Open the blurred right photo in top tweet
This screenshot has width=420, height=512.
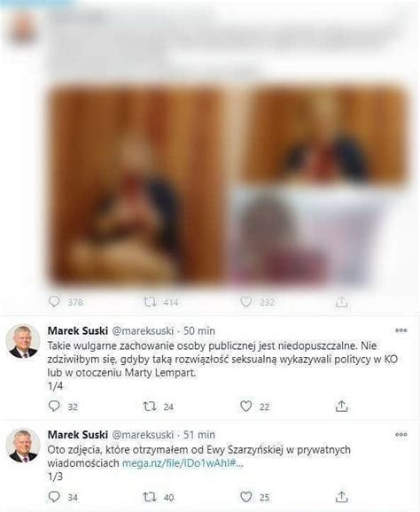coord(318,186)
